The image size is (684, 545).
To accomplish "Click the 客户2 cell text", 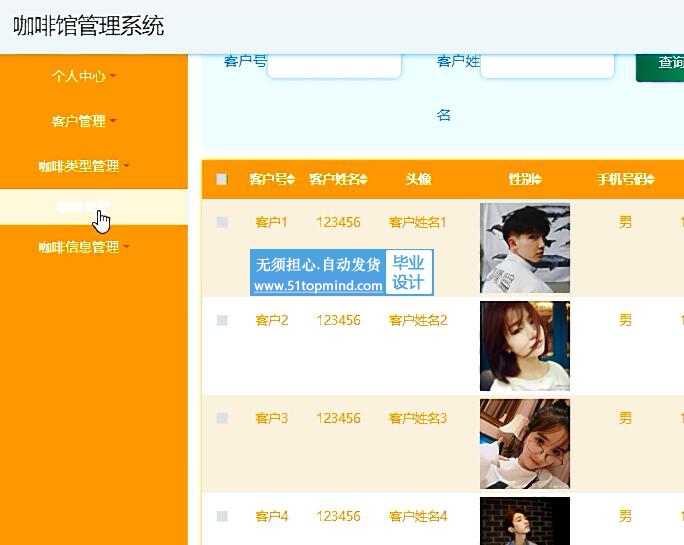I will [x=271, y=320].
